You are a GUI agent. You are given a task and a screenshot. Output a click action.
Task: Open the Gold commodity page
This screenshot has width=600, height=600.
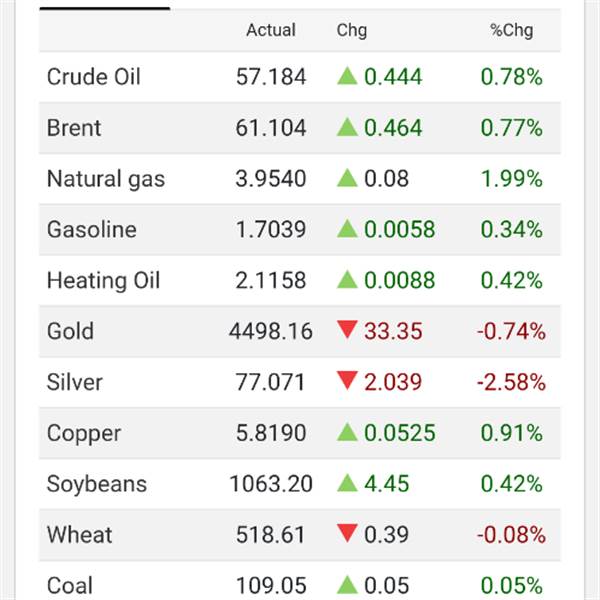pyautogui.click(x=70, y=331)
